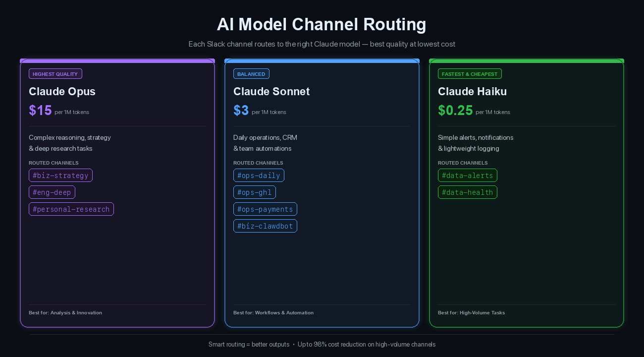This screenshot has width=644, height=357.
Task: Select the BALANCED badge
Action: coord(251,73)
